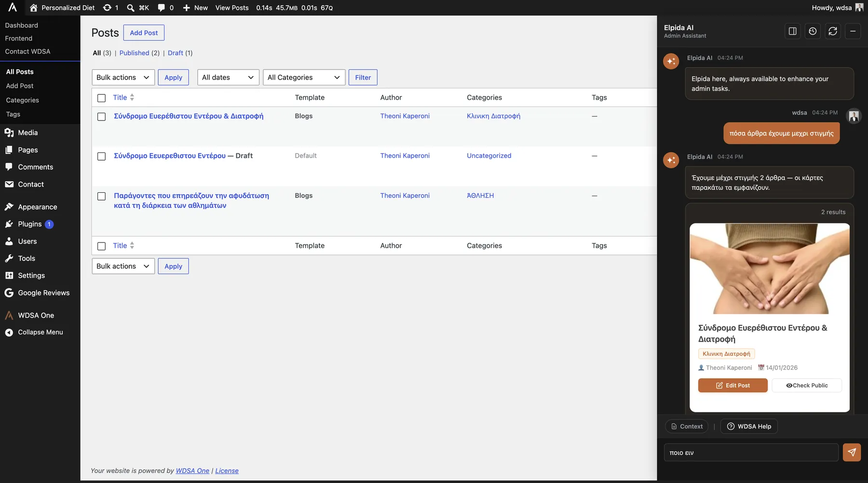Click the WDSA logo in the admin bar

tap(13, 7)
